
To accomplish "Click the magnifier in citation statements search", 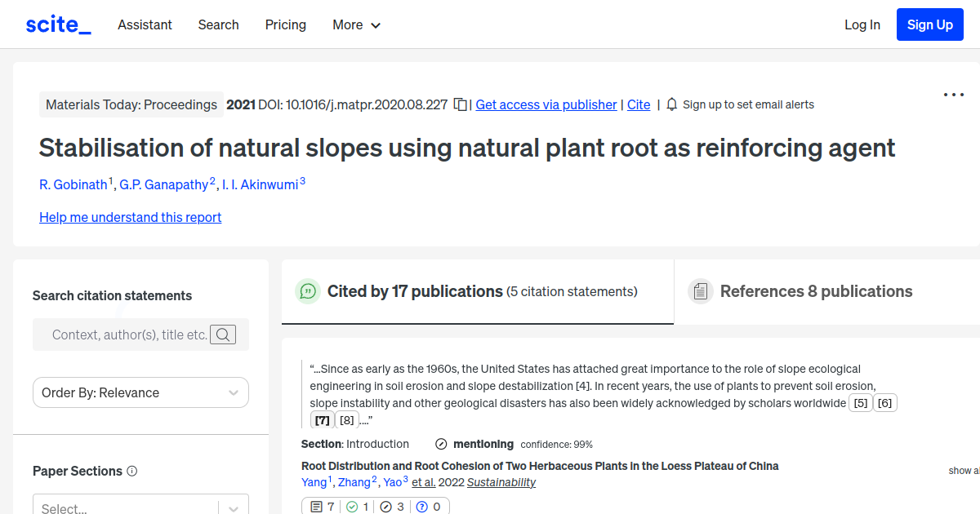I will click(x=223, y=335).
